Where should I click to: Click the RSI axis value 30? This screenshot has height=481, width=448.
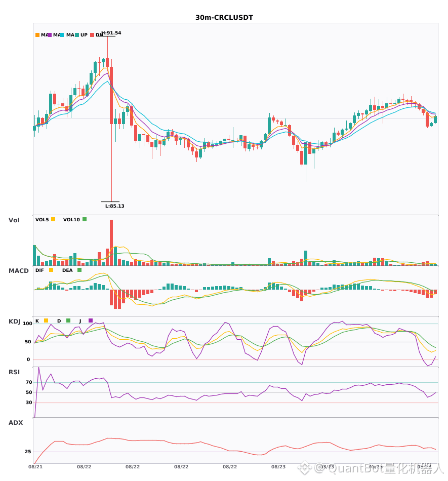(29, 403)
